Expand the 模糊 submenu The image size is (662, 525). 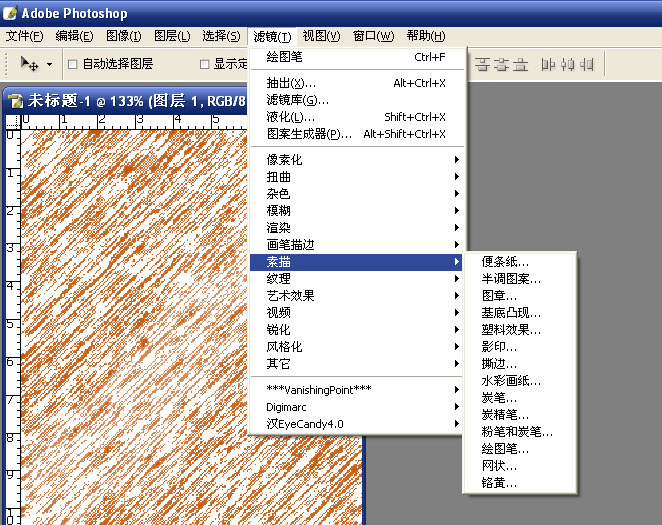357,211
